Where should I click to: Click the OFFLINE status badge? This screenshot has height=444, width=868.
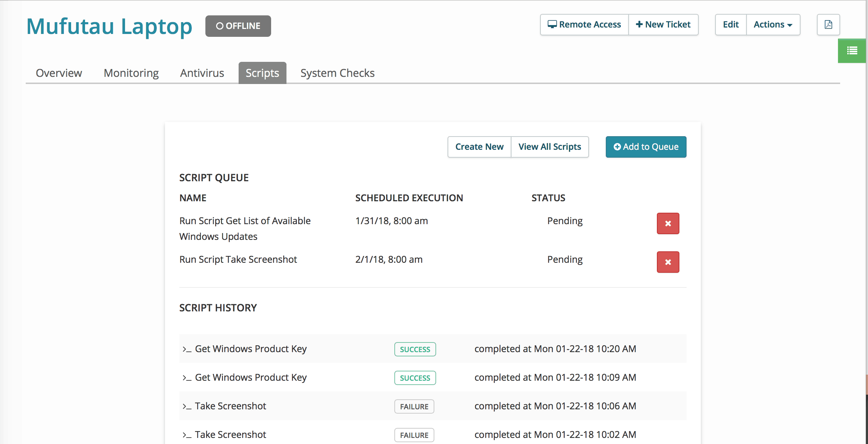[238, 26]
